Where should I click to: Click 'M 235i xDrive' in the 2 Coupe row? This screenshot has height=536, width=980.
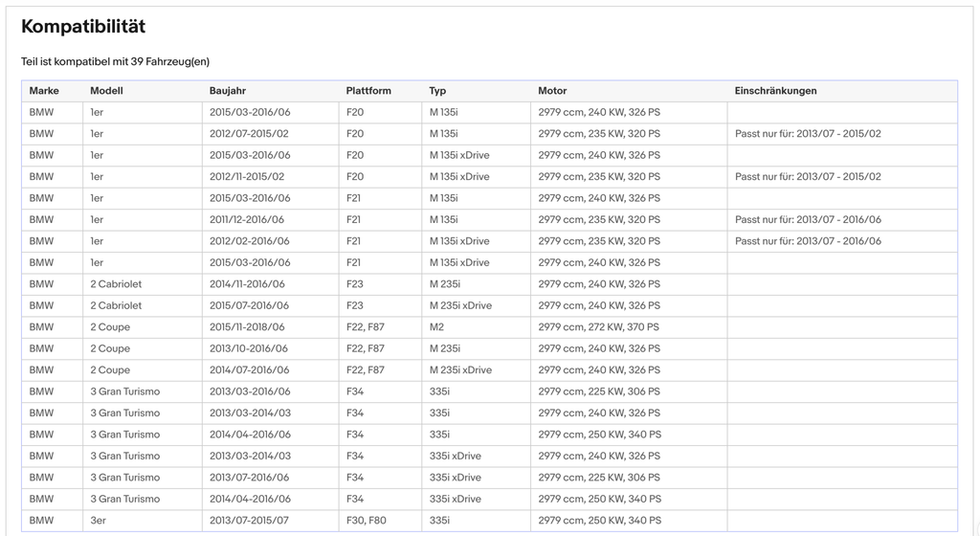[x=460, y=369]
